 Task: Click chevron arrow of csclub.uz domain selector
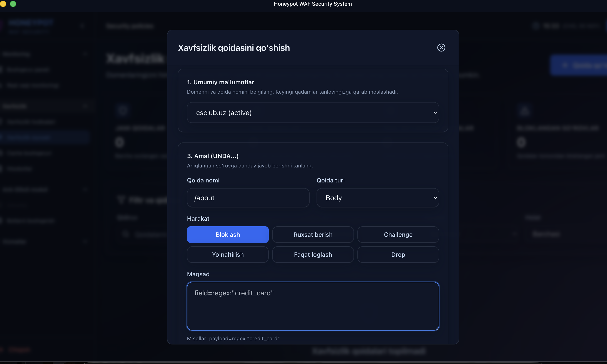[435, 113]
